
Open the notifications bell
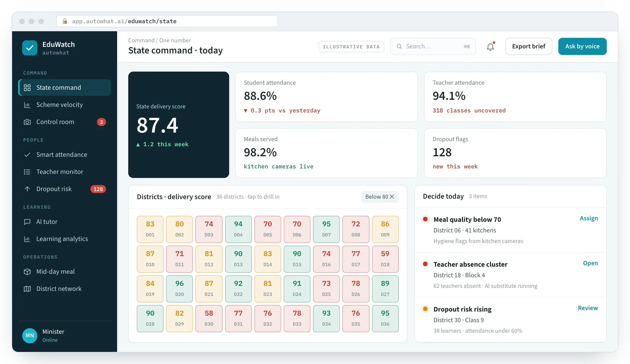[490, 47]
